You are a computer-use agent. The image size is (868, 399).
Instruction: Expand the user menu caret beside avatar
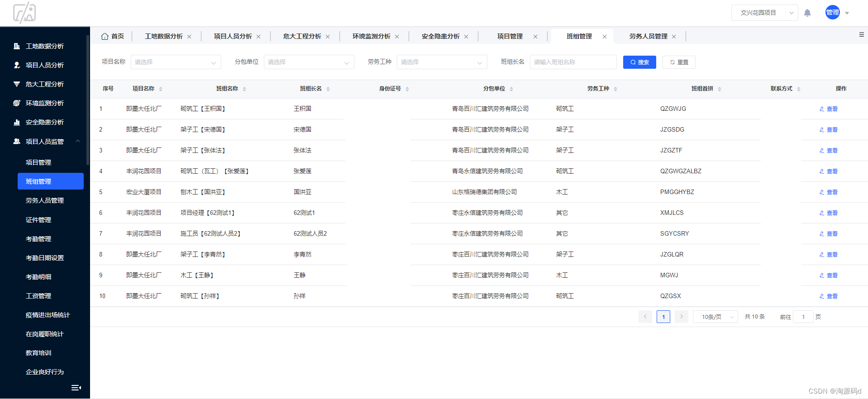(847, 13)
